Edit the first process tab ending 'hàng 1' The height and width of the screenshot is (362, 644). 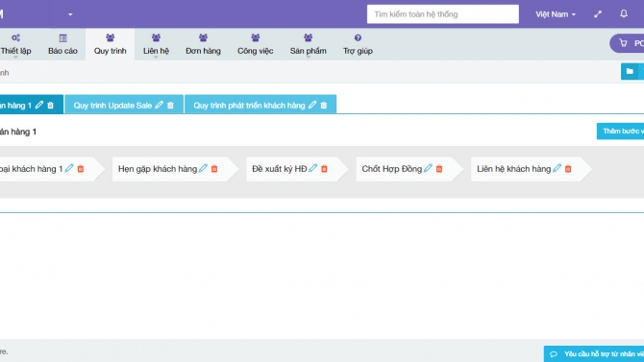pos(39,105)
